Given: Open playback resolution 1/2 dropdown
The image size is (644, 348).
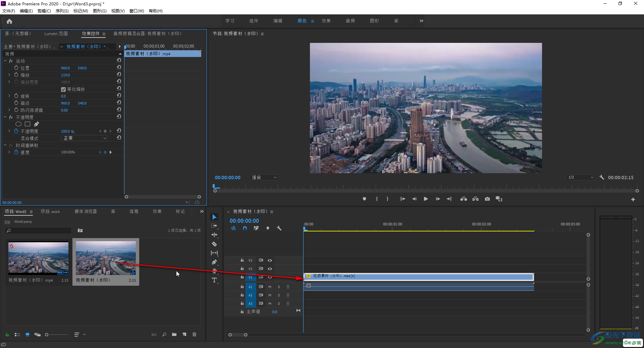Looking at the screenshot, I should (581, 177).
